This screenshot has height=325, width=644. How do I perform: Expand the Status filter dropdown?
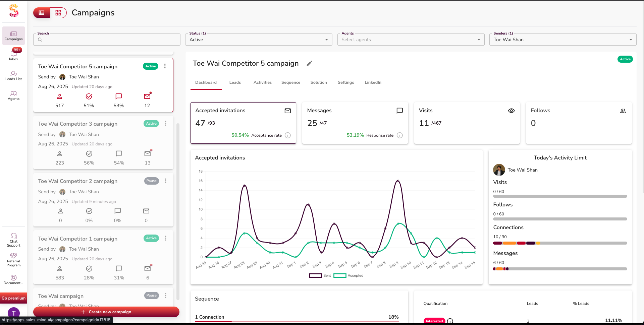259,40
